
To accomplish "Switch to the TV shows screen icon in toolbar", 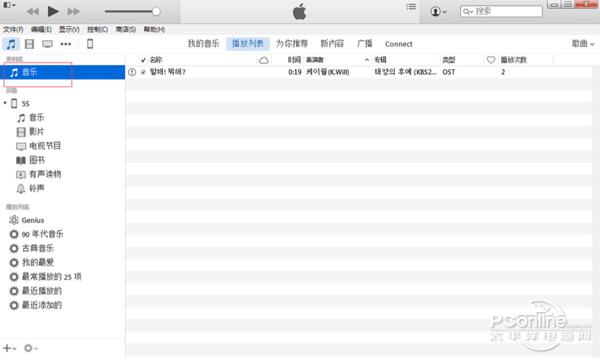I will coord(47,44).
